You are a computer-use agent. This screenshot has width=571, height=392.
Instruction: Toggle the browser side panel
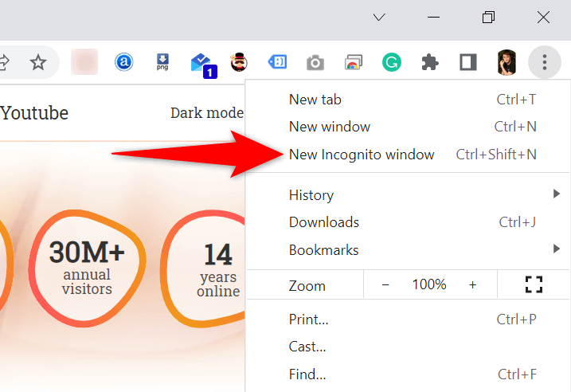(467, 62)
